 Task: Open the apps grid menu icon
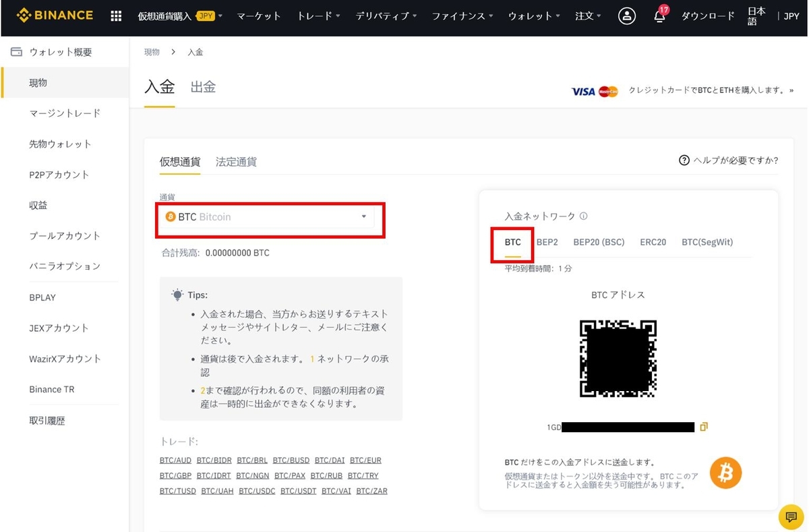(x=116, y=16)
